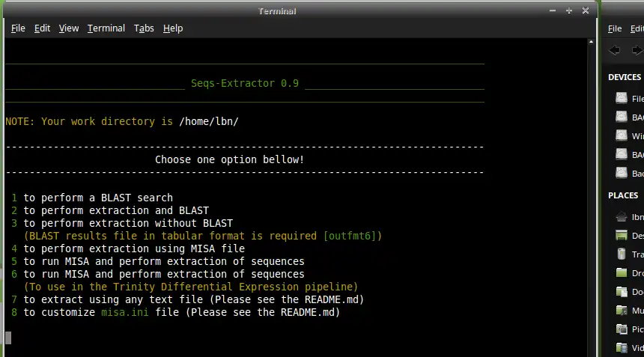The width and height of the screenshot is (644, 357).
Task: Open the Dropbox folder icon in Places
Action: tap(622, 272)
